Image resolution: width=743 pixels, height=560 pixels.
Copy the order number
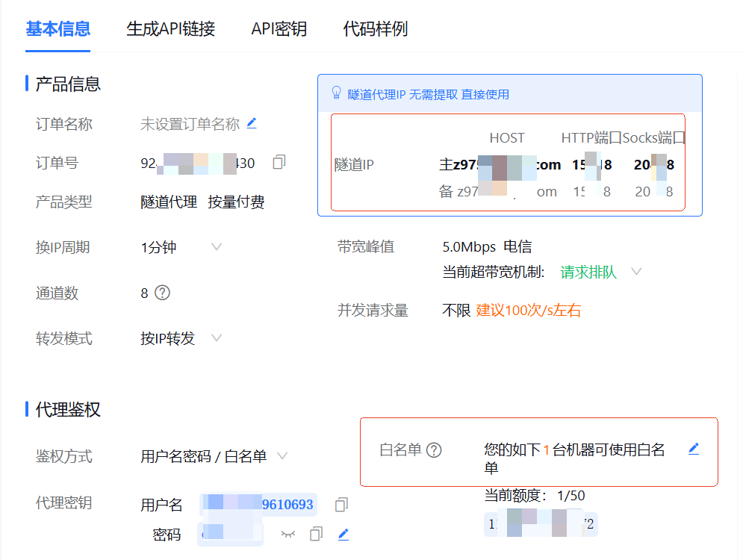pyautogui.click(x=279, y=162)
